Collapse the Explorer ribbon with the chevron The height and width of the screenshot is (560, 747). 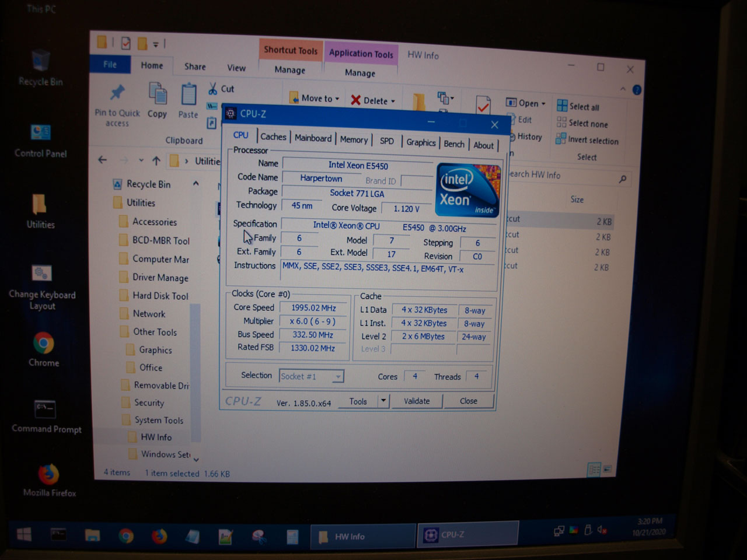click(x=623, y=89)
